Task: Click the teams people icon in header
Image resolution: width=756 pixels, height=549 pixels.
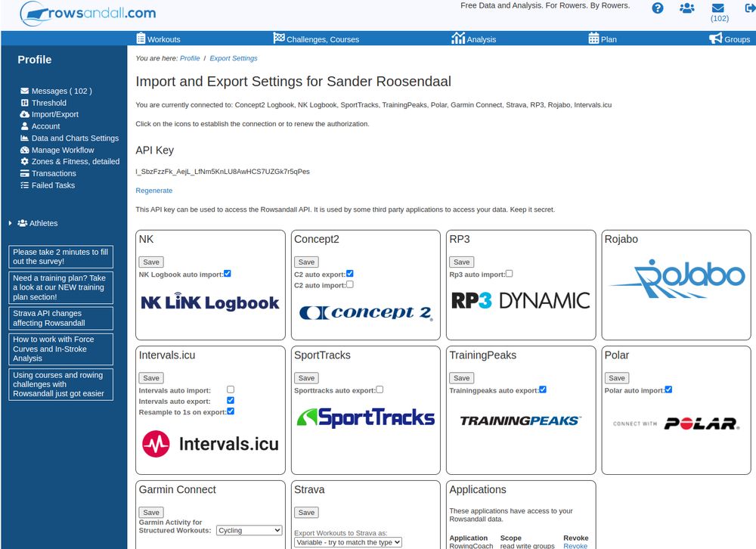Action: point(686,8)
